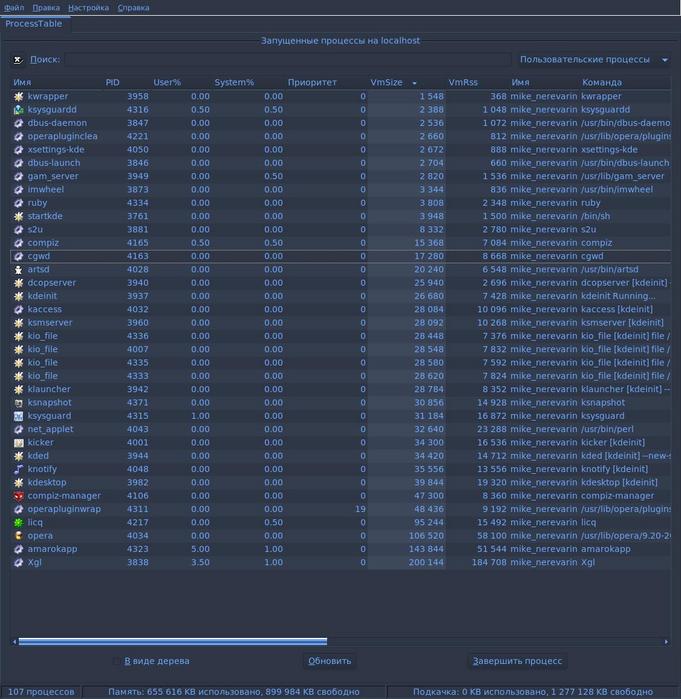Click the cgwd process icon
This screenshot has width=681, height=699.
tap(18, 256)
